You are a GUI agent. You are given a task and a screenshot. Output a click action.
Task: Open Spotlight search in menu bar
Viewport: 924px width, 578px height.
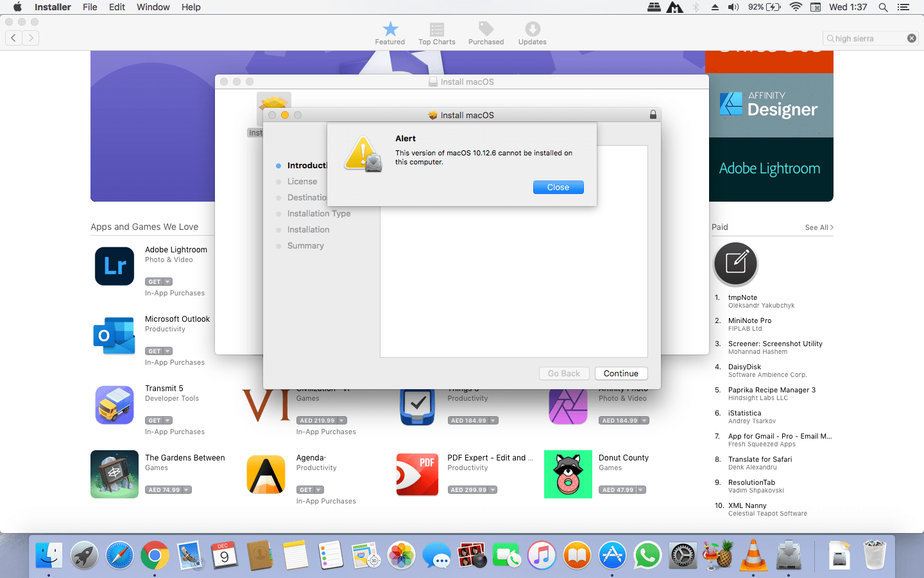[883, 7]
